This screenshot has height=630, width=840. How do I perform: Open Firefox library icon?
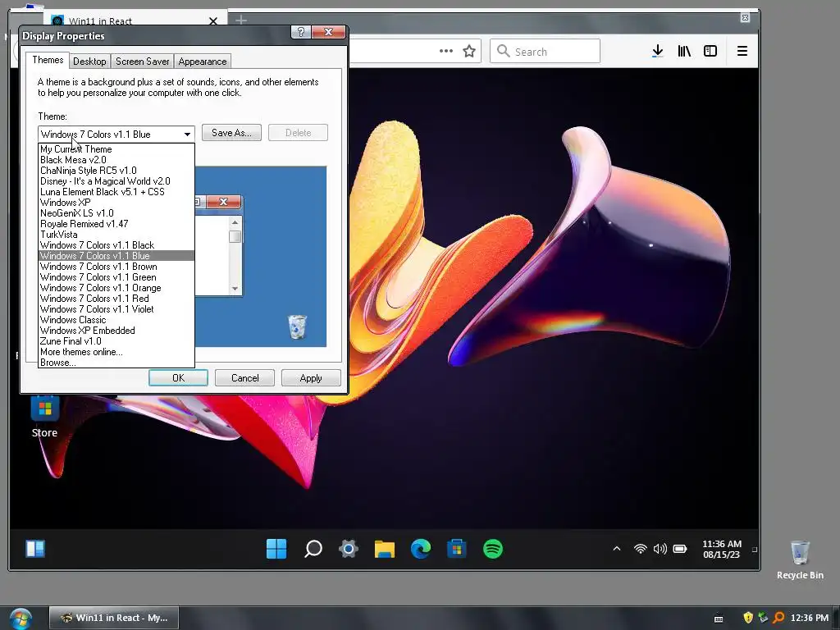click(684, 51)
